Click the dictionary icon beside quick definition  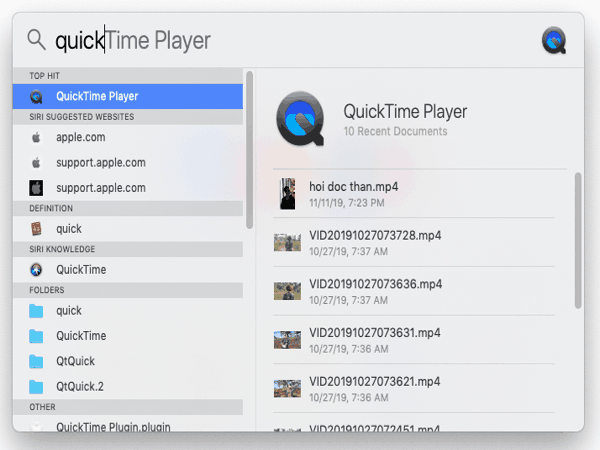pos(36,229)
